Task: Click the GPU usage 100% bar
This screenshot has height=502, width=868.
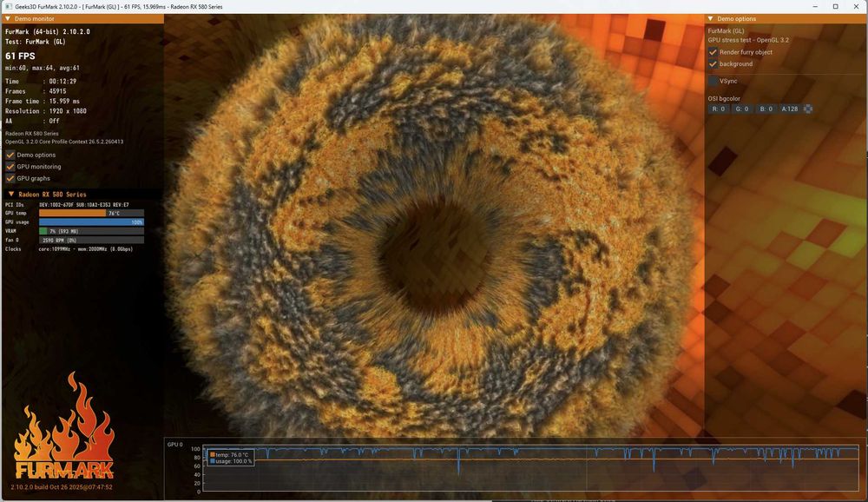Action: click(x=91, y=222)
